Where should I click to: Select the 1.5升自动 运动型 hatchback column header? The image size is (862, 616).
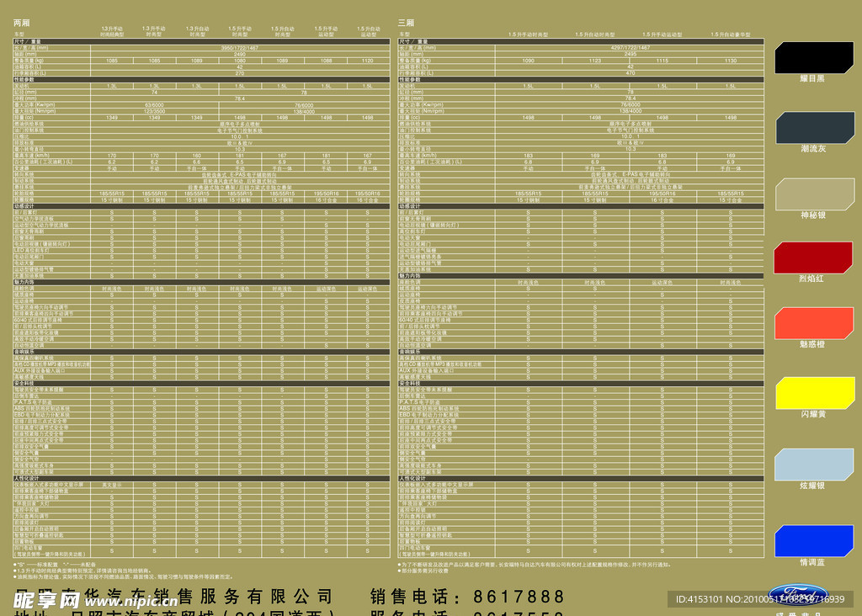pos(369,31)
